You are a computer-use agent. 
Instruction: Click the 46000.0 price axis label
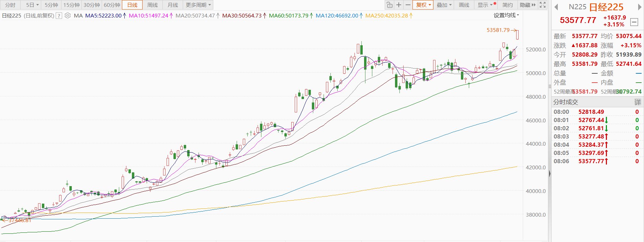pyautogui.click(x=535, y=120)
